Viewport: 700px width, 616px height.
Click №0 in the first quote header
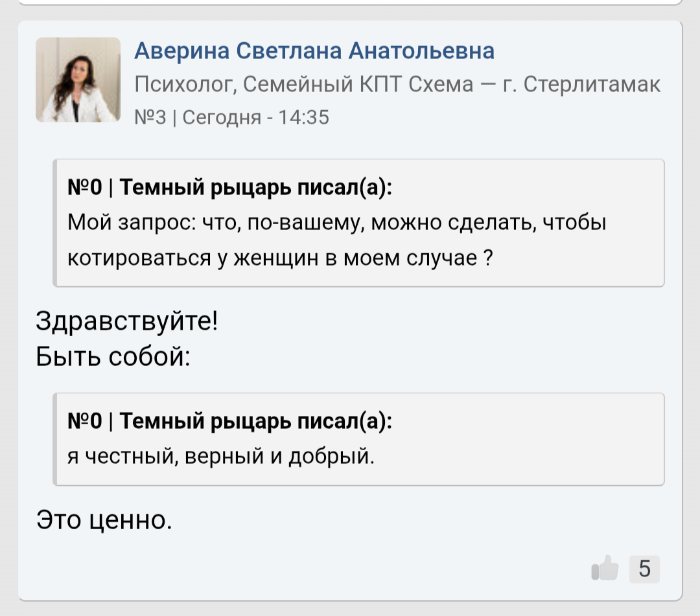pos(85,187)
